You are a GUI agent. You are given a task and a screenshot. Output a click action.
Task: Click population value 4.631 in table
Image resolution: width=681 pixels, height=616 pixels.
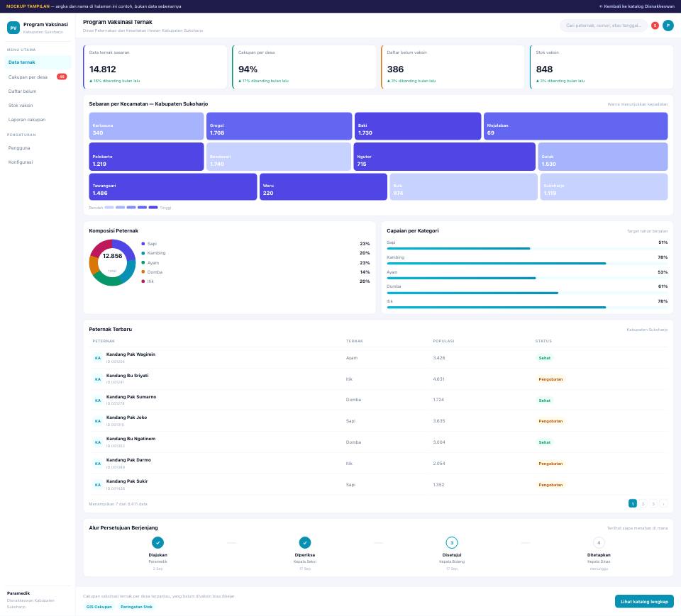coord(438,379)
